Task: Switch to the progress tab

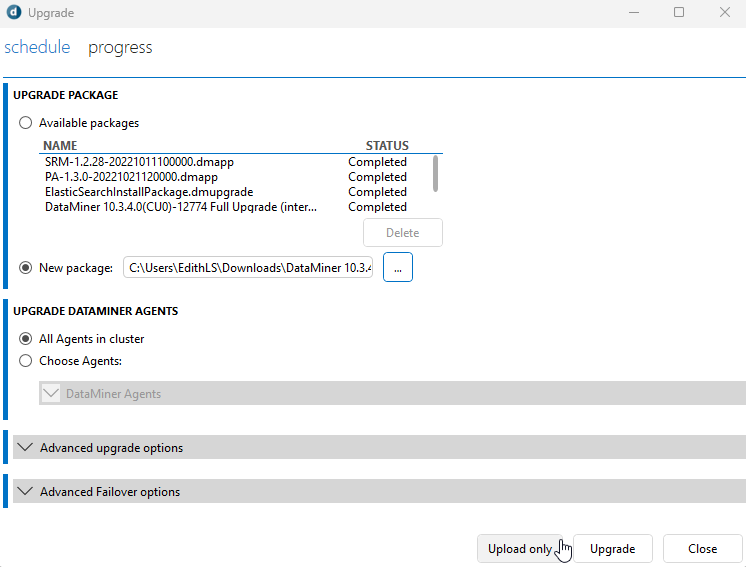Action: tap(120, 47)
